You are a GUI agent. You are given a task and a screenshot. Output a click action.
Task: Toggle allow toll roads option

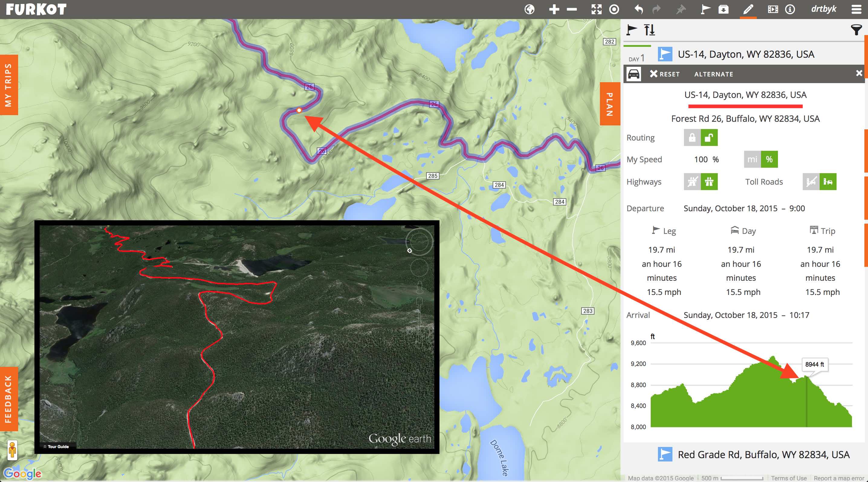coord(828,182)
